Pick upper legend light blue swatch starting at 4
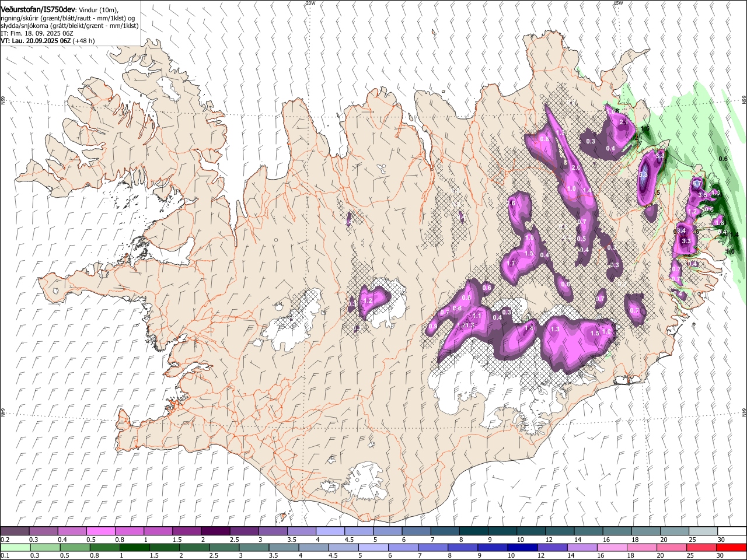Screen dimensions: 747x560 tap(330, 531)
